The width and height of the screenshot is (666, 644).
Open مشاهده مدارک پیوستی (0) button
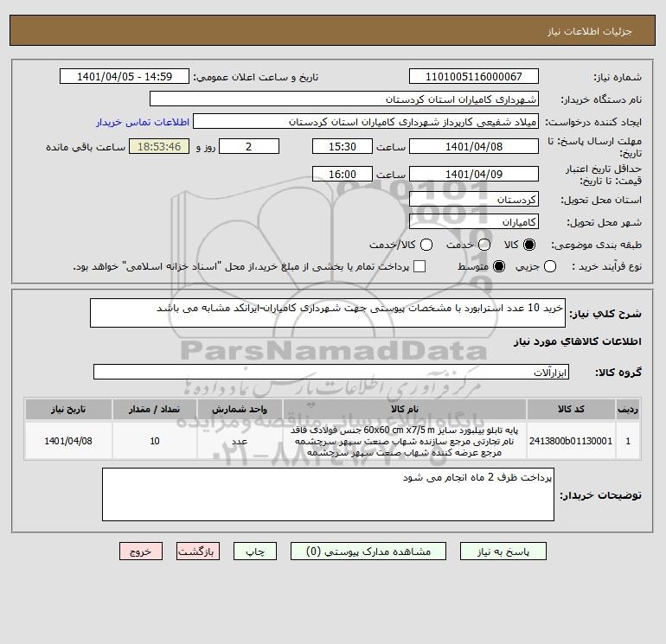tap(368, 551)
